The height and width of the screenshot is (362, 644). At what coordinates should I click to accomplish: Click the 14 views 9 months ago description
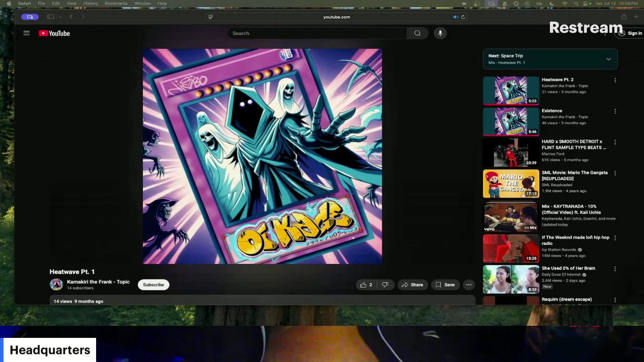(x=78, y=301)
